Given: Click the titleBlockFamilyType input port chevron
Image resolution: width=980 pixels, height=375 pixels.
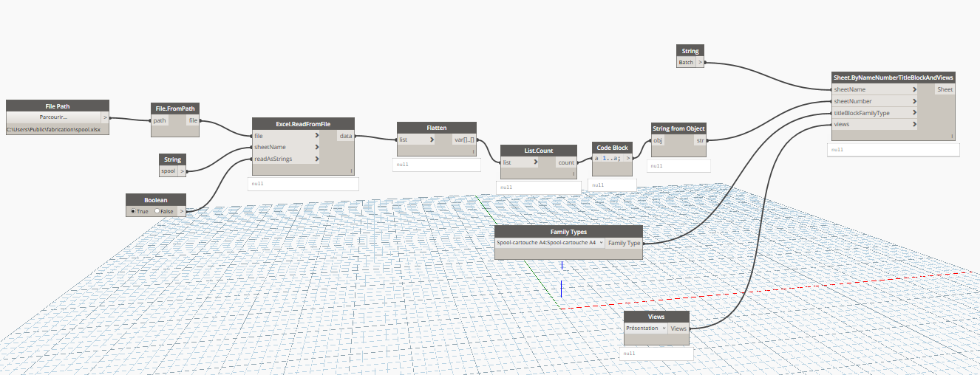Looking at the screenshot, I should [x=915, y=113].
